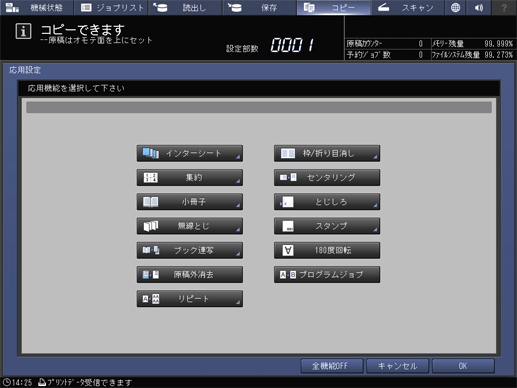Click the センタリング icon
The image size is (517, 388).
(x=288, y=177)
